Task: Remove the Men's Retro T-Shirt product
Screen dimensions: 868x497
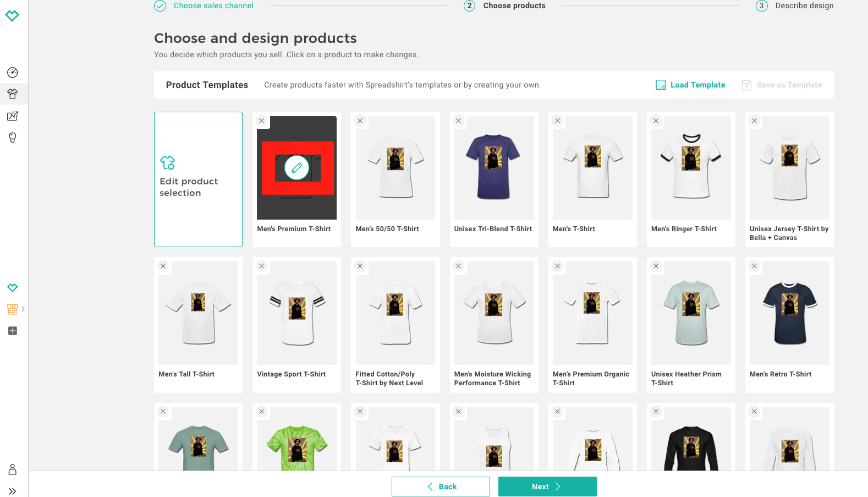Action: point(755,266)
